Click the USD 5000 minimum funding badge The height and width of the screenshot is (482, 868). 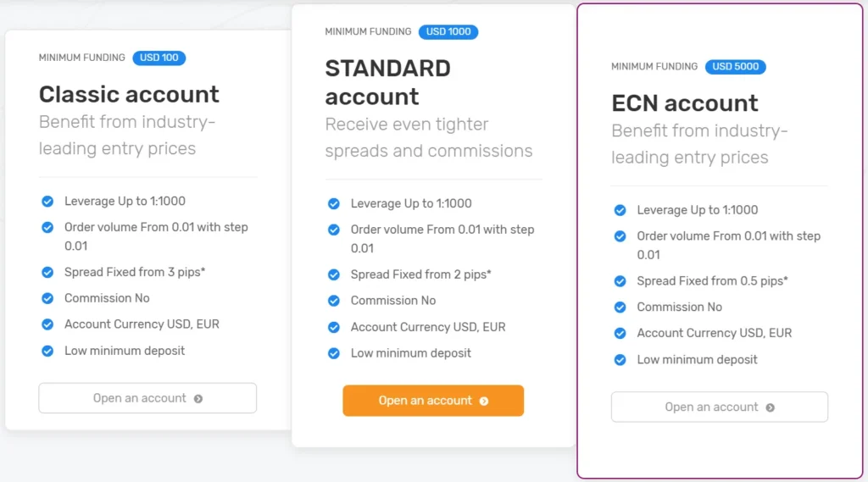point(735,67)
